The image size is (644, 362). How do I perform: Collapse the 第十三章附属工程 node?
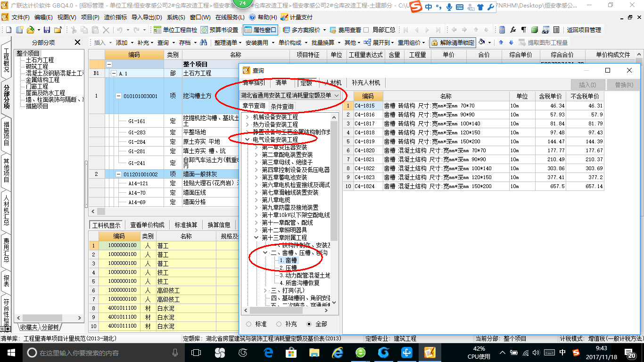coord(256,238)
